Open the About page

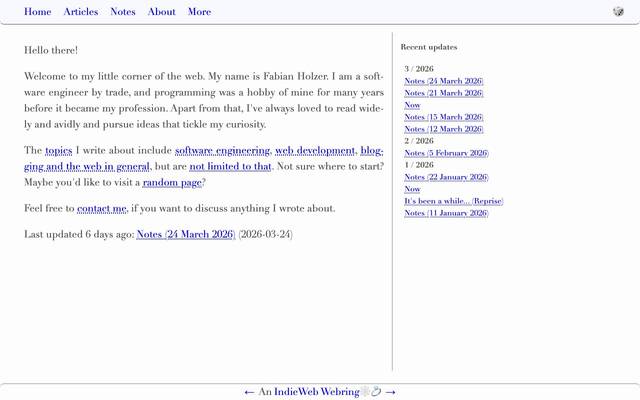click(x=162, y=12)
